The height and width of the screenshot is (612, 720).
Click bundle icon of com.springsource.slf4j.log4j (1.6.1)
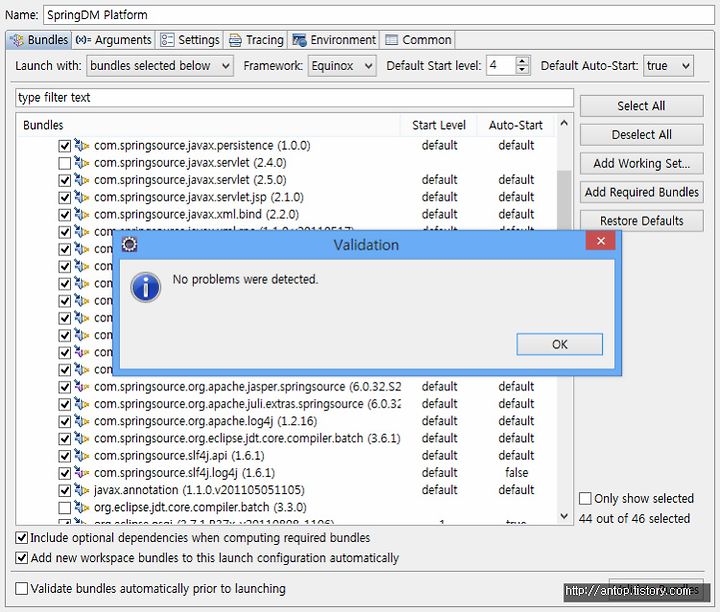(x=82, y=473)
